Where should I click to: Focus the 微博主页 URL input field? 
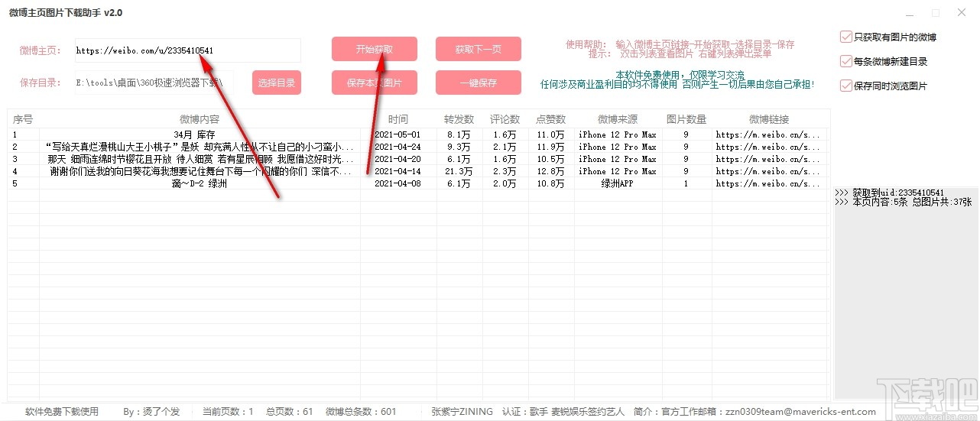[188, 50]
